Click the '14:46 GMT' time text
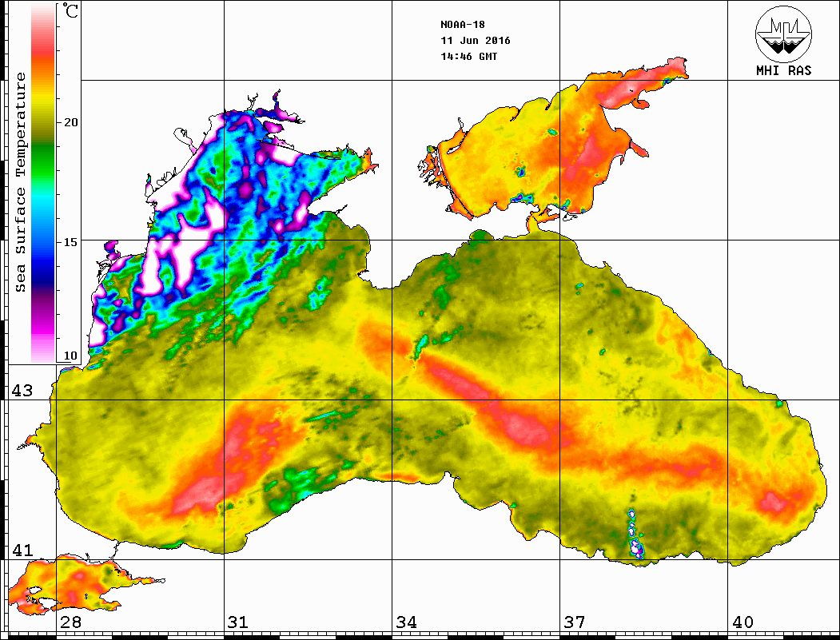This screenshot has height=640, width=840. pyautogui.click(x=469, y=56)
